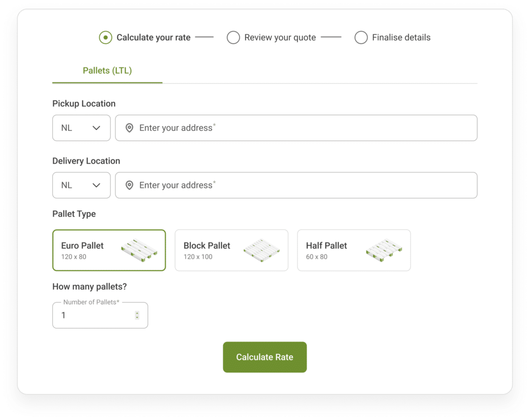Click the Half Pallet image icon
530x420 pixels.
click(x=384, y=250)
